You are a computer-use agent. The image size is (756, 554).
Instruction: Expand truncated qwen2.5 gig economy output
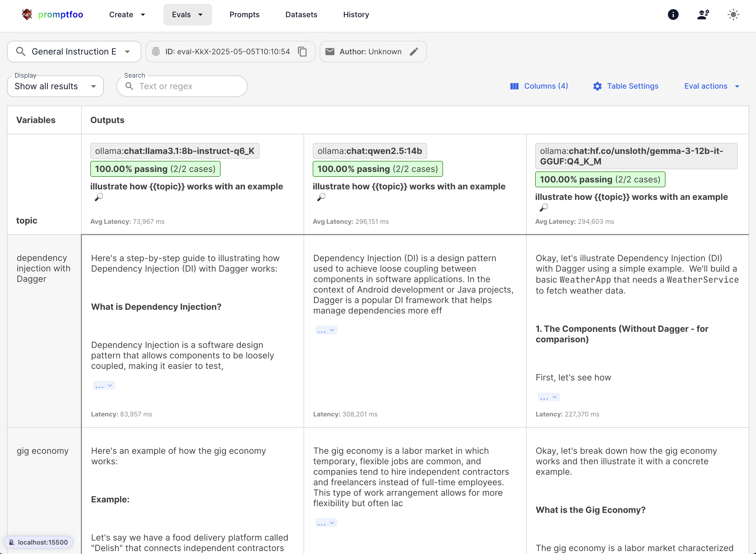326,523
